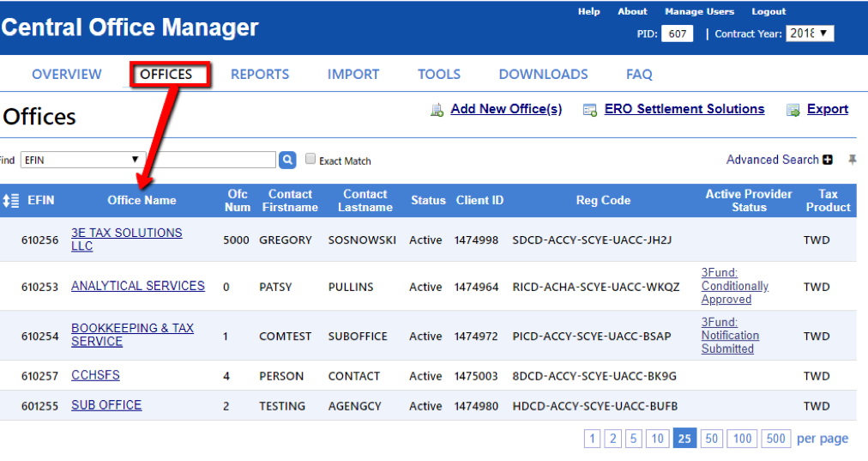Enable the Exact Match checkbox

point(310,160)
